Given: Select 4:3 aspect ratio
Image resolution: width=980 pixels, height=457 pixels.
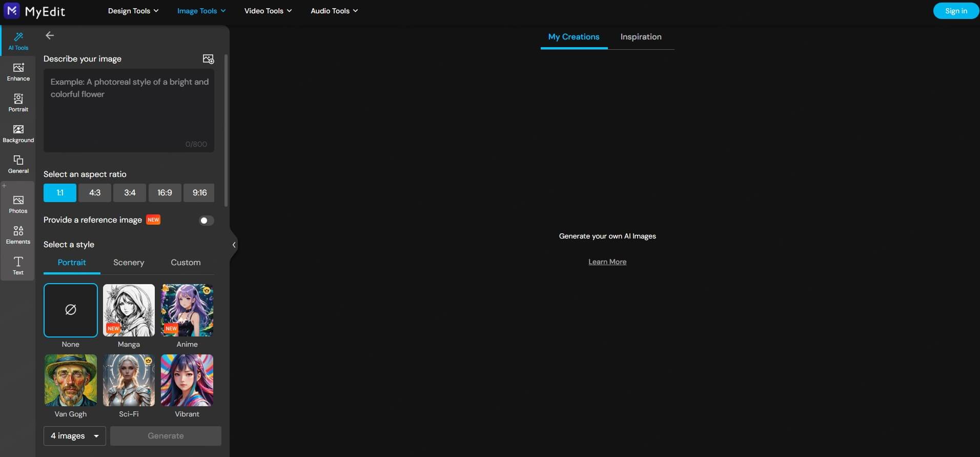Looking at the screenshot, I should pos(95,193).
